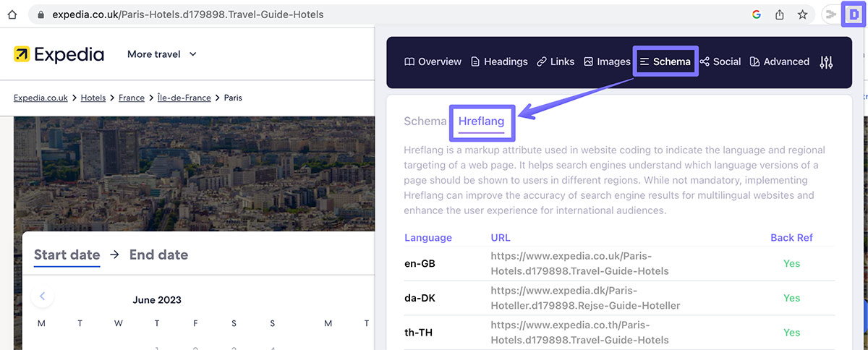Expand the More travel dropdown
Screen dimensions: 868x350
tap(162, 54)
